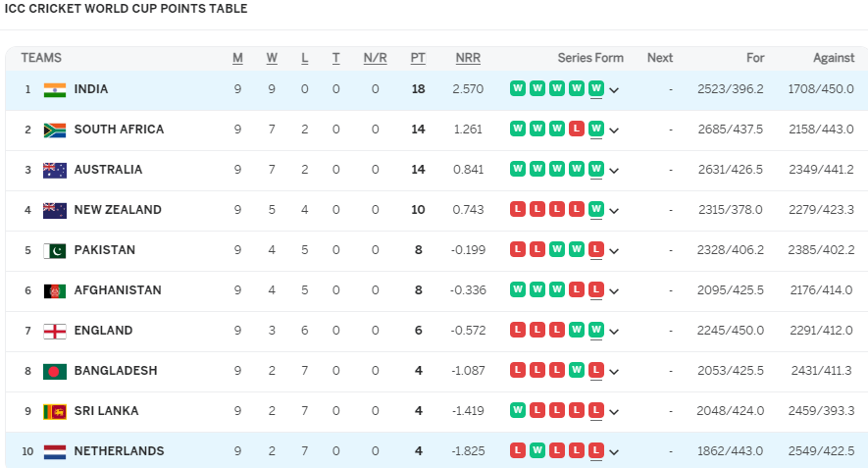The image size is (868, 468).
Task: Click the Australia flag icon
Action: pos(55,170)
